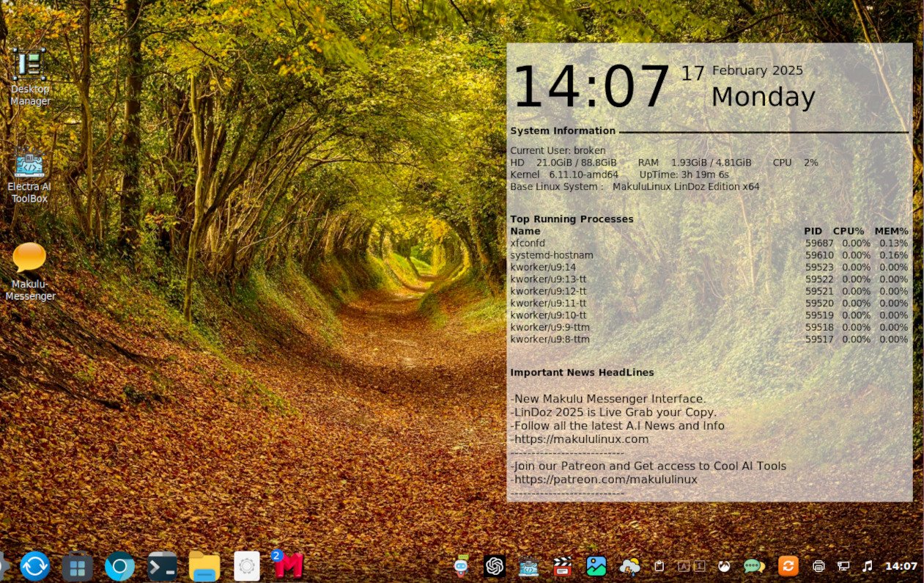Click the orange refresh updater tray icon
Screen dimensions: 924x583
pyautogui.click(x=788, y=566)
